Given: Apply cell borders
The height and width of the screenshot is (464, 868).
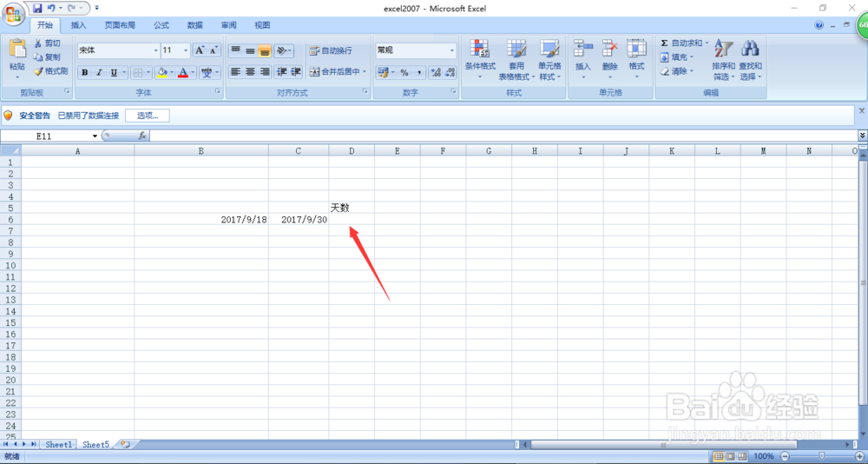Looking at the screenshot, I should click(x=138, y=73).
